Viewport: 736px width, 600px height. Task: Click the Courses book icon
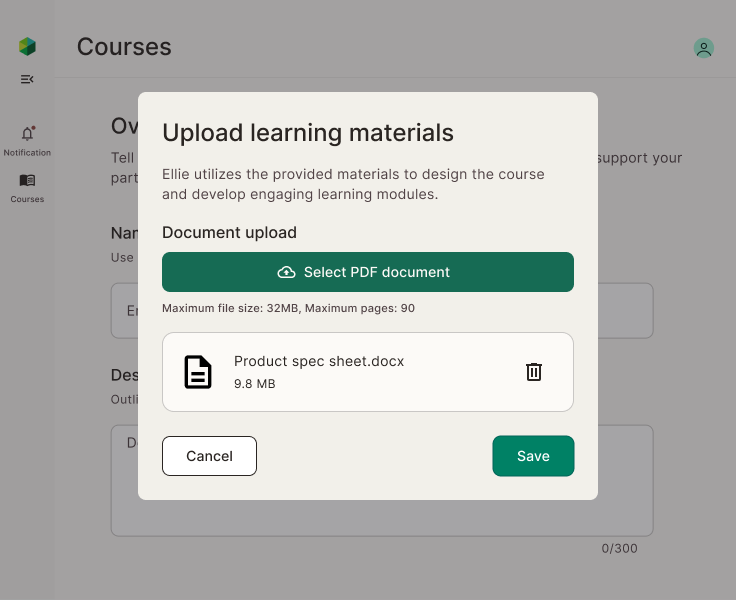click(27, 181)
